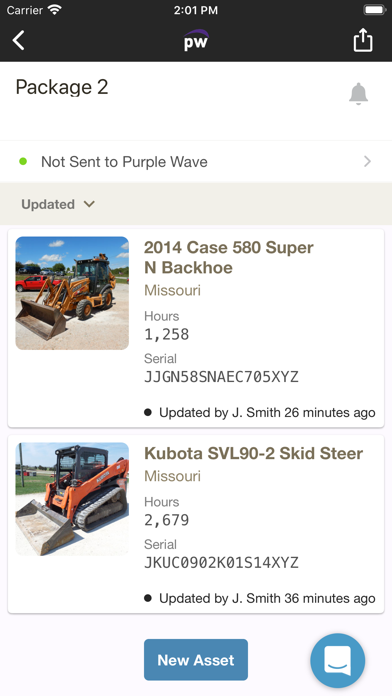This screenshot has width=392, height=696.
Task: Toggle the notification bell for Package 2
Action: coord(358,94)
